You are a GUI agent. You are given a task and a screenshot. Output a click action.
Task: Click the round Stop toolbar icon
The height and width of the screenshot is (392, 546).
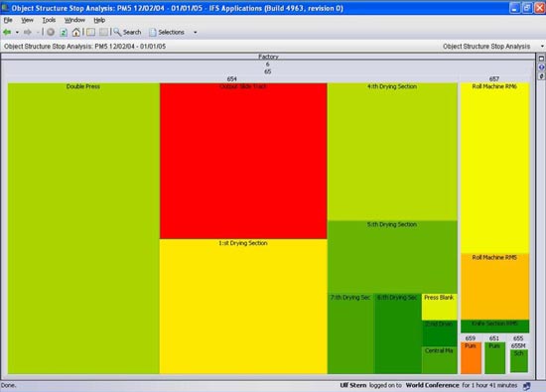[x=51, y=32]
